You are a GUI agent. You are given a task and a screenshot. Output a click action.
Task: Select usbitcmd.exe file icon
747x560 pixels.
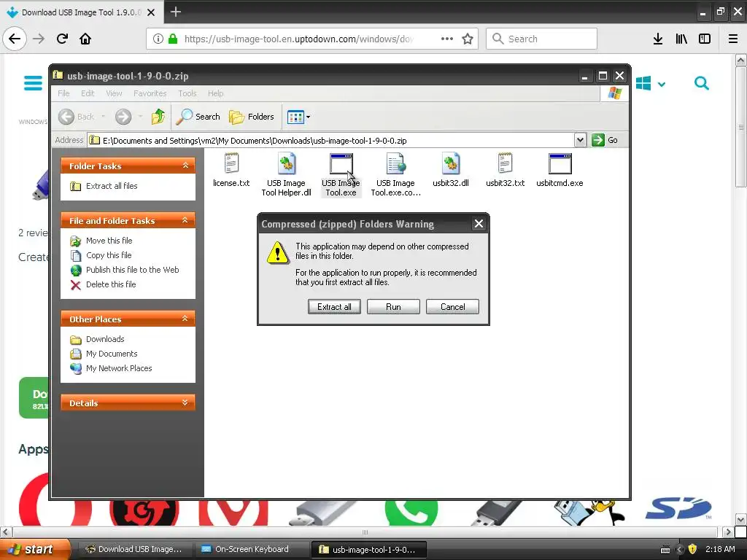pyautogui.click(x=560, y=163)
